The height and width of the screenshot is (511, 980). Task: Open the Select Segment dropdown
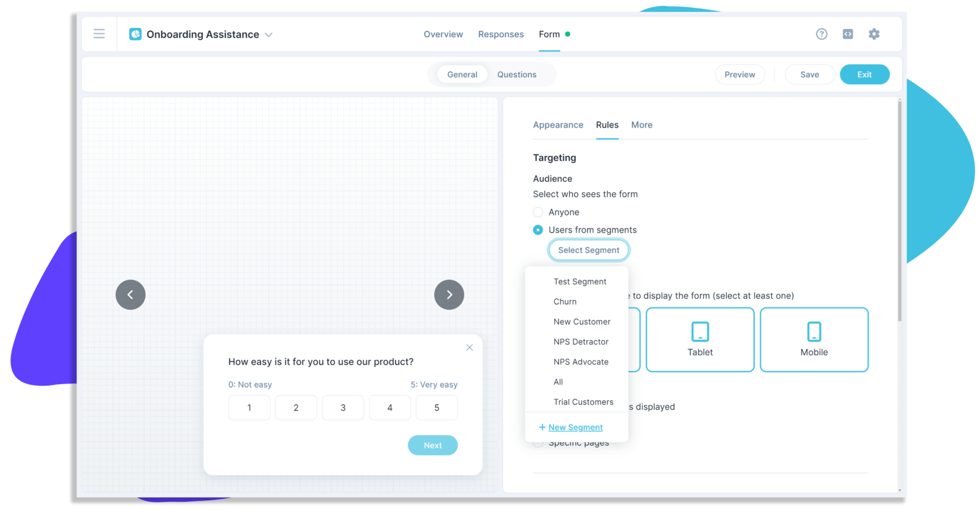pyautogui.click(x=588, y=250)
